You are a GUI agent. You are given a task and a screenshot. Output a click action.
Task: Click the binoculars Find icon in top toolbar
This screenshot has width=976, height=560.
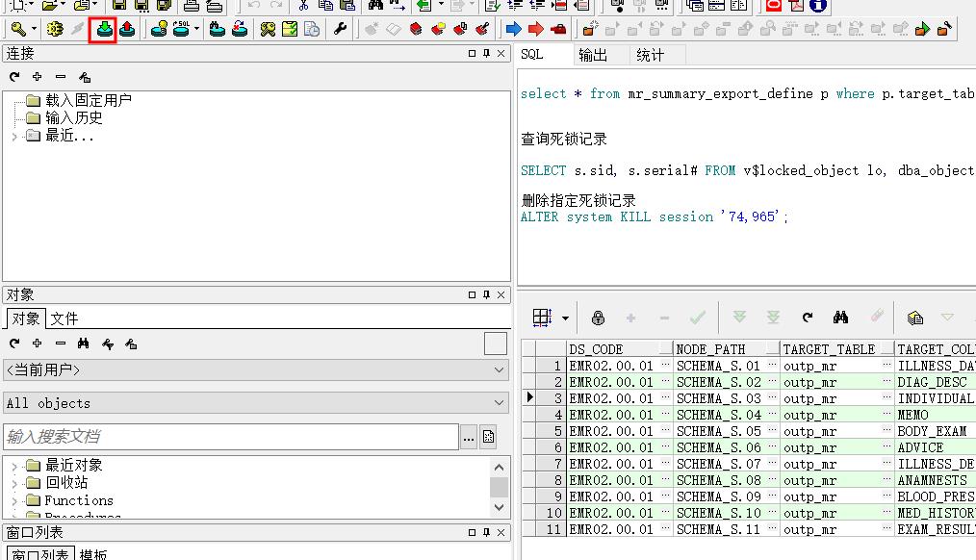pos(375,5)
